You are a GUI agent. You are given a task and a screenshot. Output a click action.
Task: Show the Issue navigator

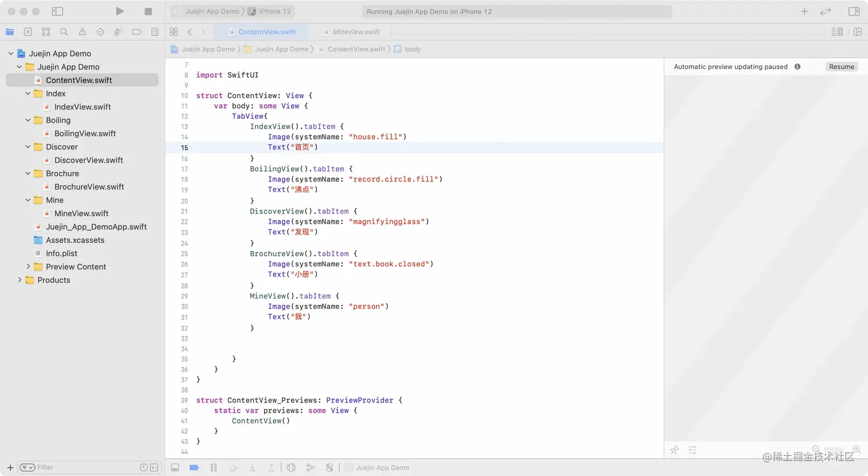pyautogui.click(x=82, y=32)
